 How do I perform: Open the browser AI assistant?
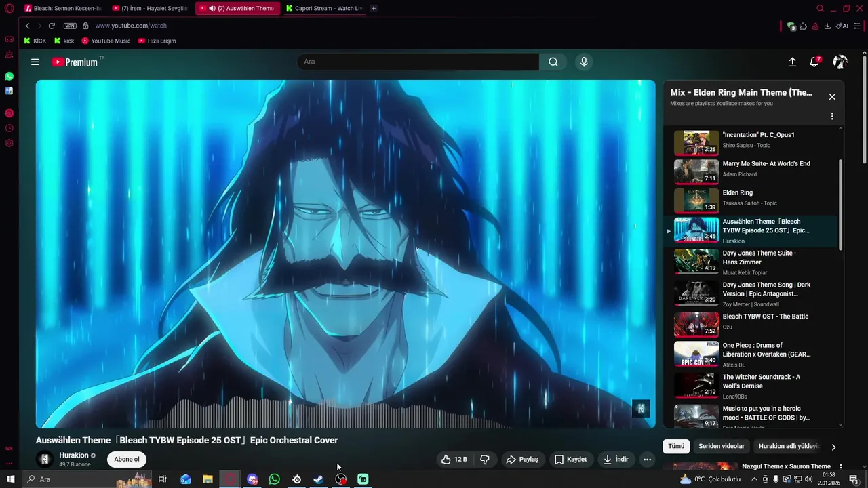(x=842, y=26)
